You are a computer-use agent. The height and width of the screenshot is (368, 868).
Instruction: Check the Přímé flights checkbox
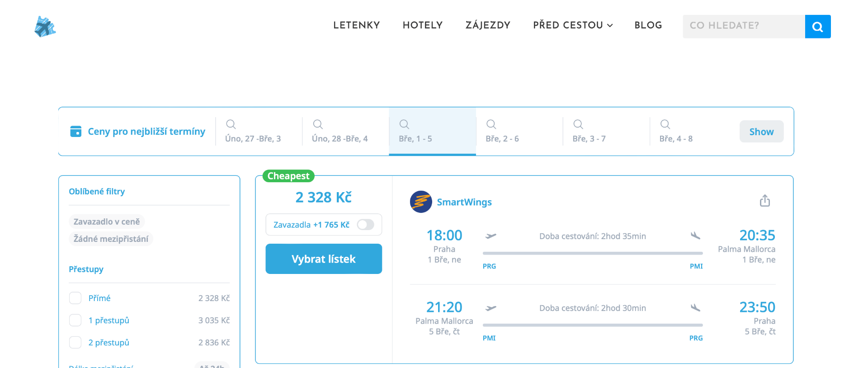tap(75, 298)
